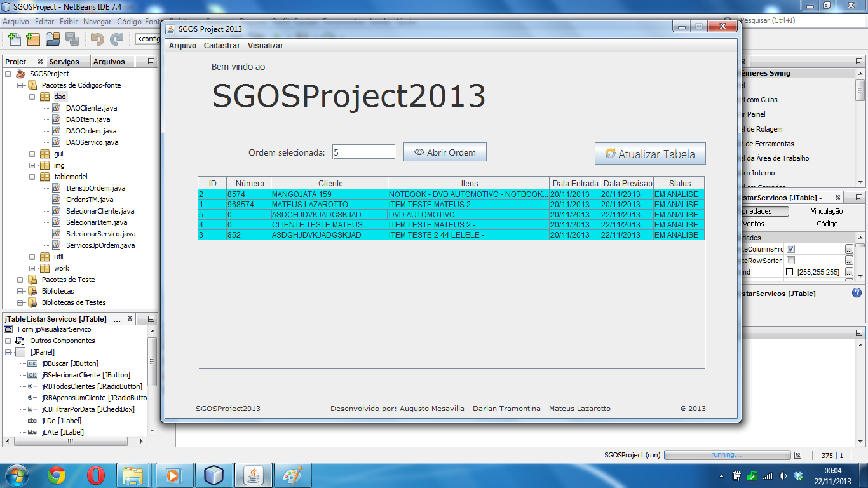Uncheck the autoCreateColumnsFromModel property checkbox

tap(790, 249)
